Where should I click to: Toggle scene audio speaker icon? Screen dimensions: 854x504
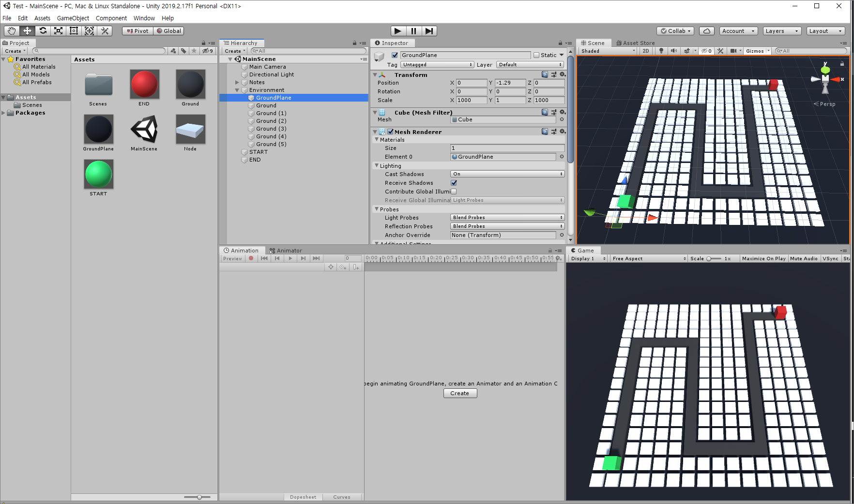coord(673,51)
